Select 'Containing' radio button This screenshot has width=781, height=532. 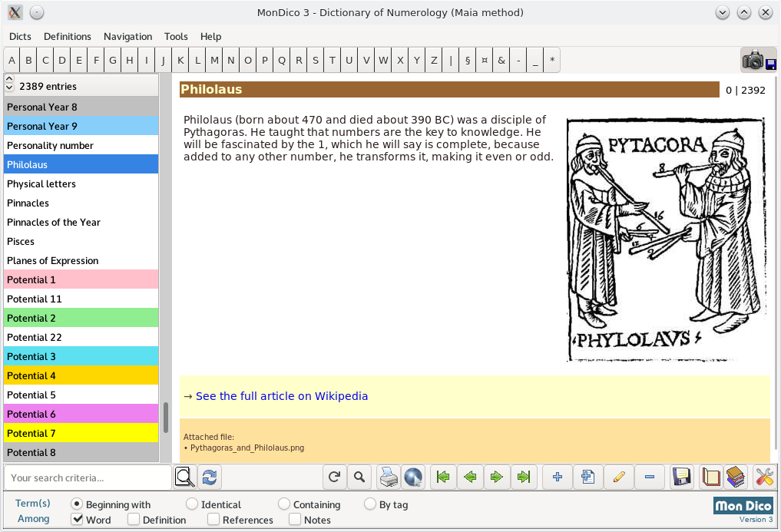point(284,504)
